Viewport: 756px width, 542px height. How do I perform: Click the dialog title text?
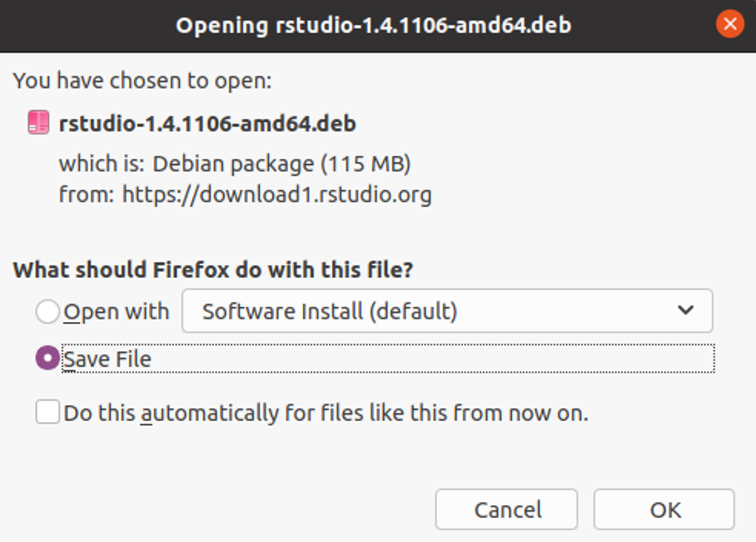(x=374, y=27)
